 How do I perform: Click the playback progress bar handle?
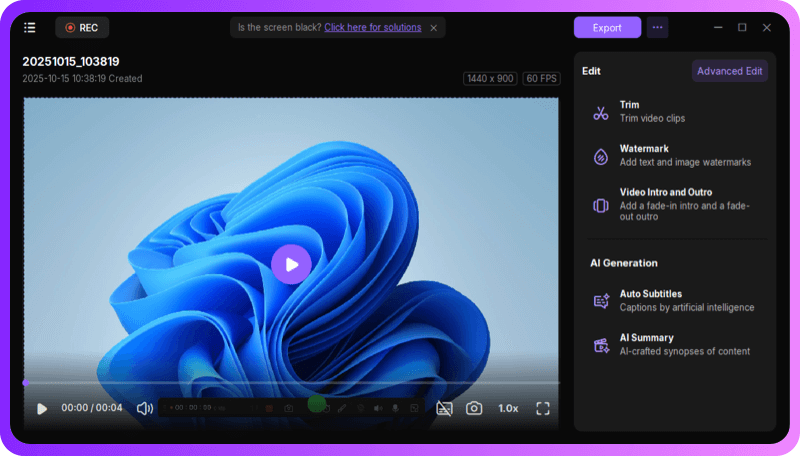pyautogui.click(x=26, y=383)
